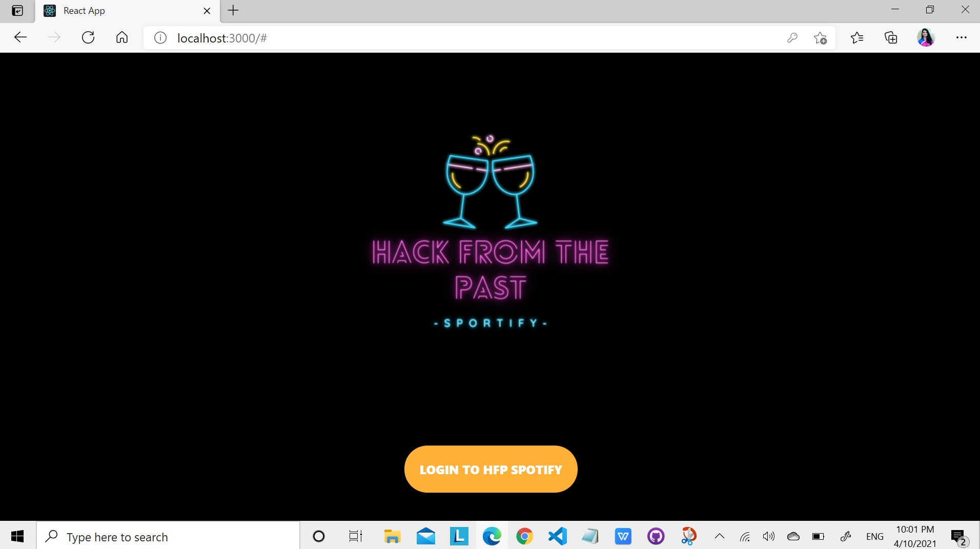Image resolution: width=980 pixels, height=549 pixels.
Task: Open Task View on the taskbar
Action: tap(356, 536)
